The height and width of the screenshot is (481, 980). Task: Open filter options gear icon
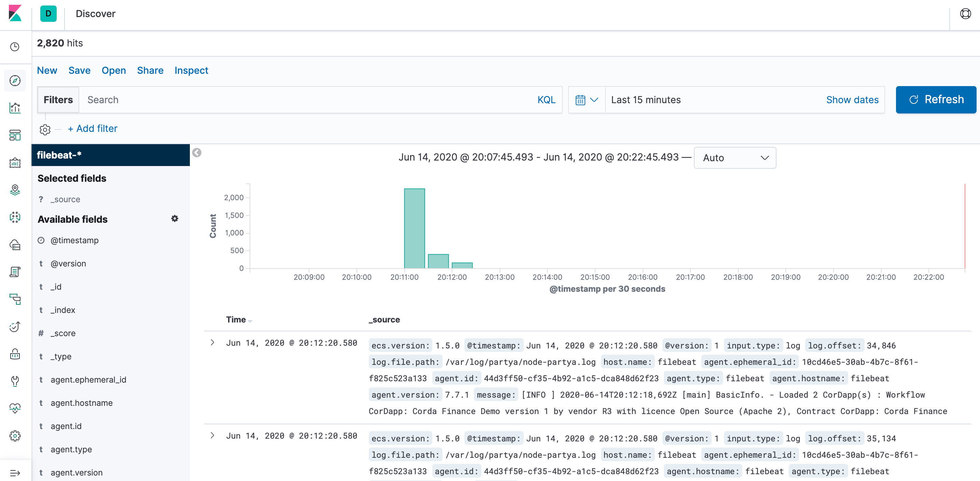click(x=45, y=129)
